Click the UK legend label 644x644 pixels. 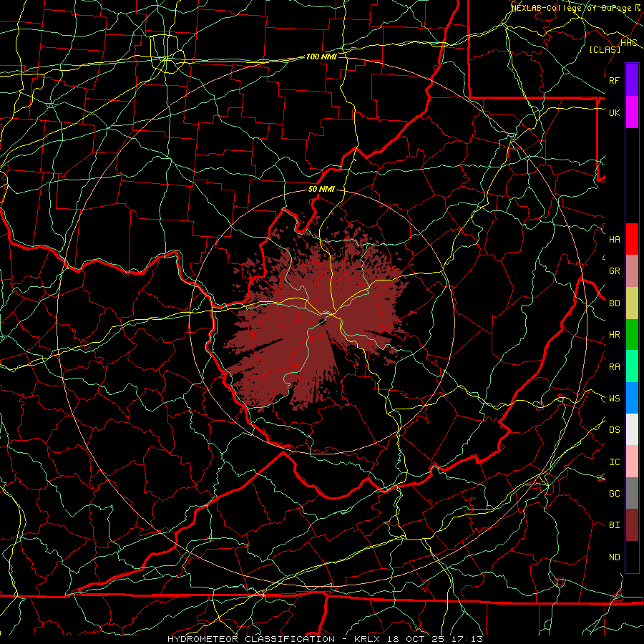click(615, 112)
